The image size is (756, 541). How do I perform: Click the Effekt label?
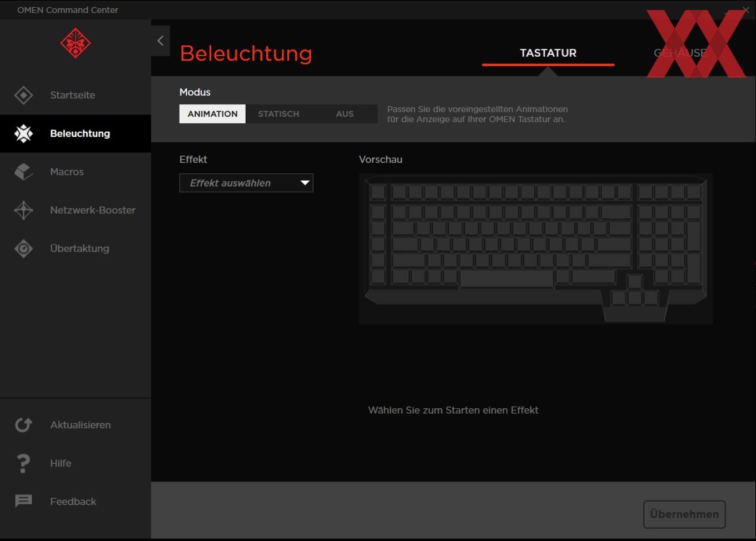tap(193, 159)
